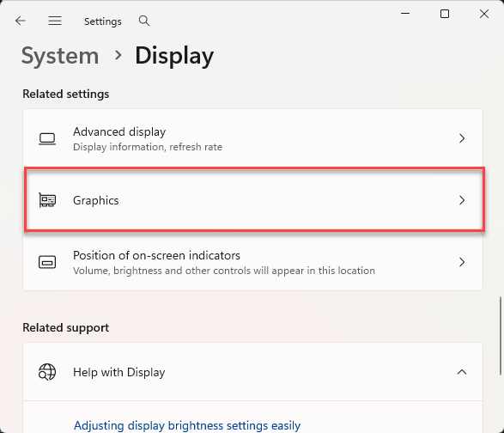
Task: Maximize the Settings window
Action: tap(445, 14)
